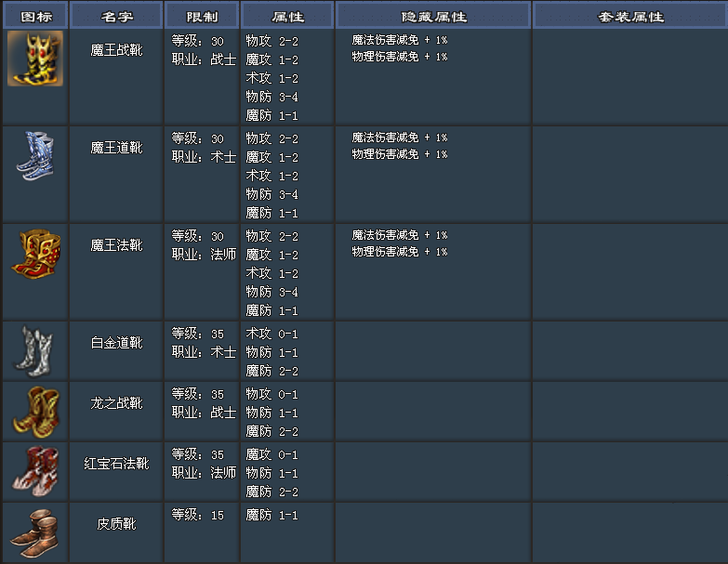This screenshot has height=564, width=728.
Task: Click 物攻 0-1 in 龙之战靴 row
Action: point(272,394)
